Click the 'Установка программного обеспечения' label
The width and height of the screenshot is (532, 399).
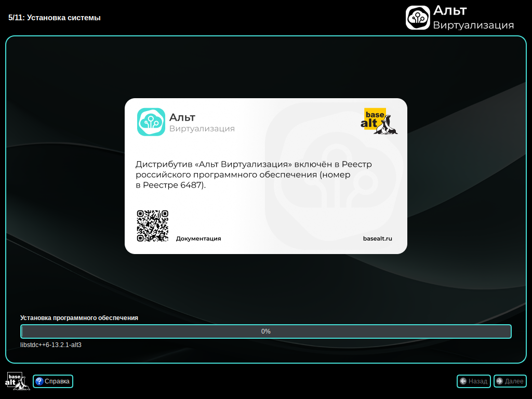pos(79,317)
